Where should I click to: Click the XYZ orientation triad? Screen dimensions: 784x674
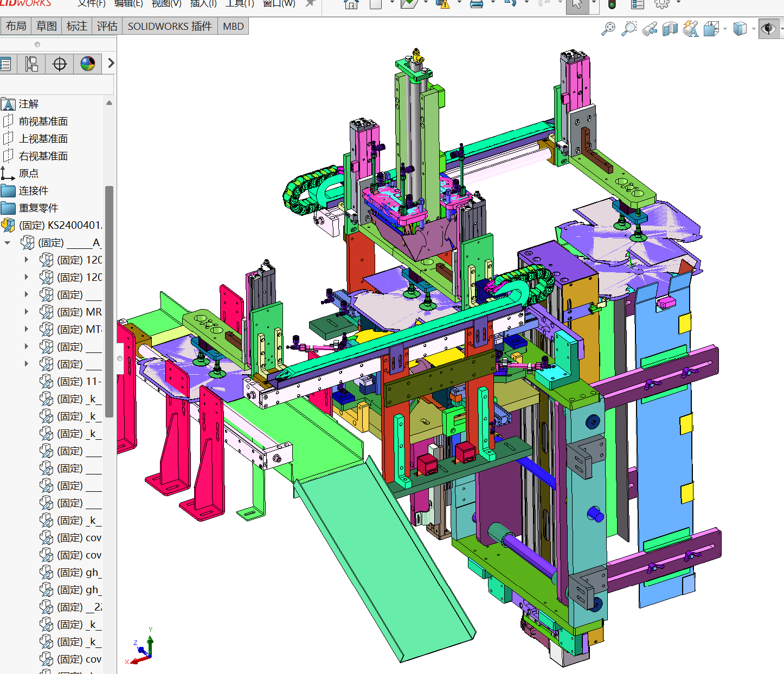click(140, 646)
